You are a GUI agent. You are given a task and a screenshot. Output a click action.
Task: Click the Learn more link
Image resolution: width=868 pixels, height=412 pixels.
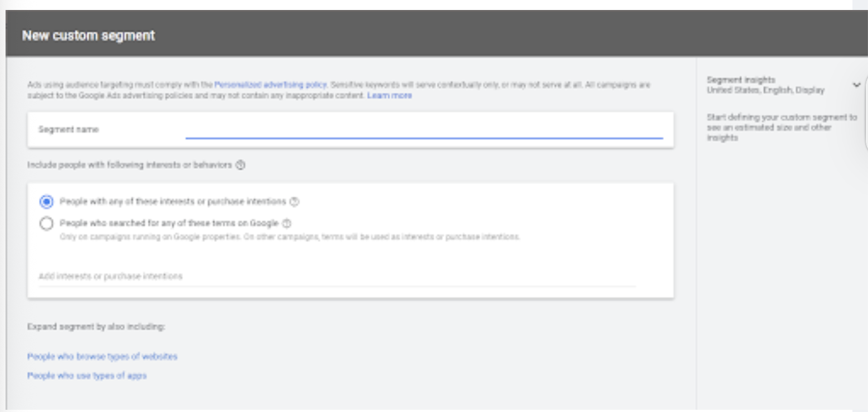click(x=390, y=96)
